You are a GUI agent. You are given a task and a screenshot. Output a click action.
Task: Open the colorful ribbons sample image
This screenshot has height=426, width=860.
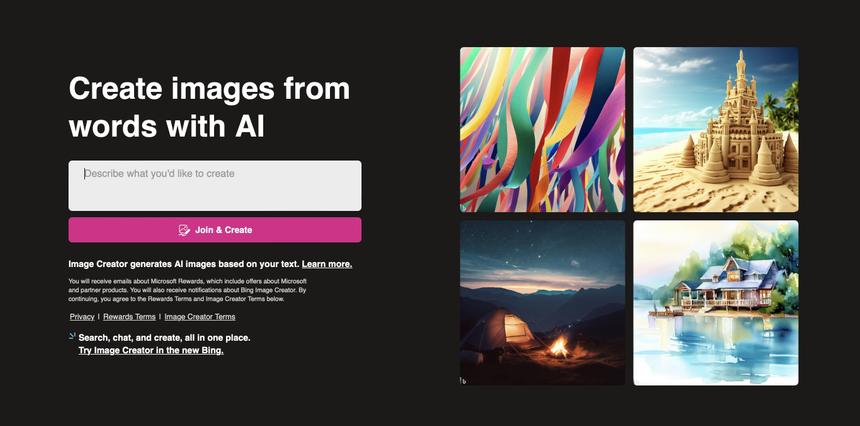click(x=542, y=129)
